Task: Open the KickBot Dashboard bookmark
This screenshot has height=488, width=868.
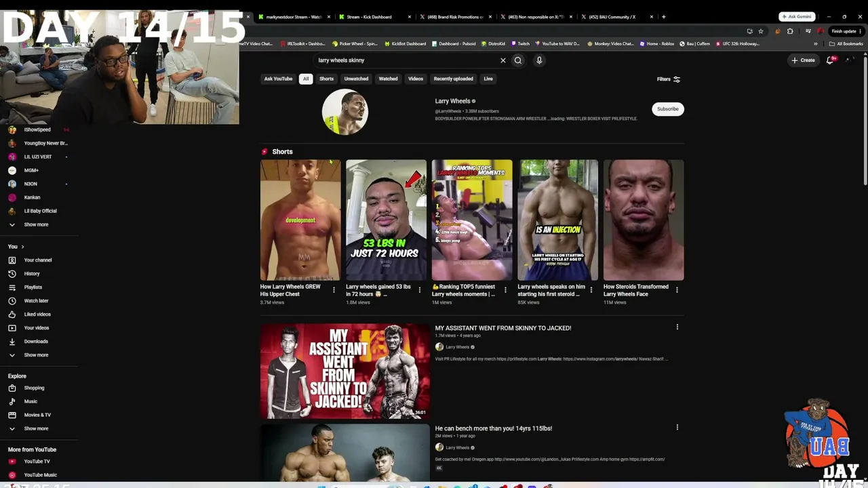Action: (405, 44)
